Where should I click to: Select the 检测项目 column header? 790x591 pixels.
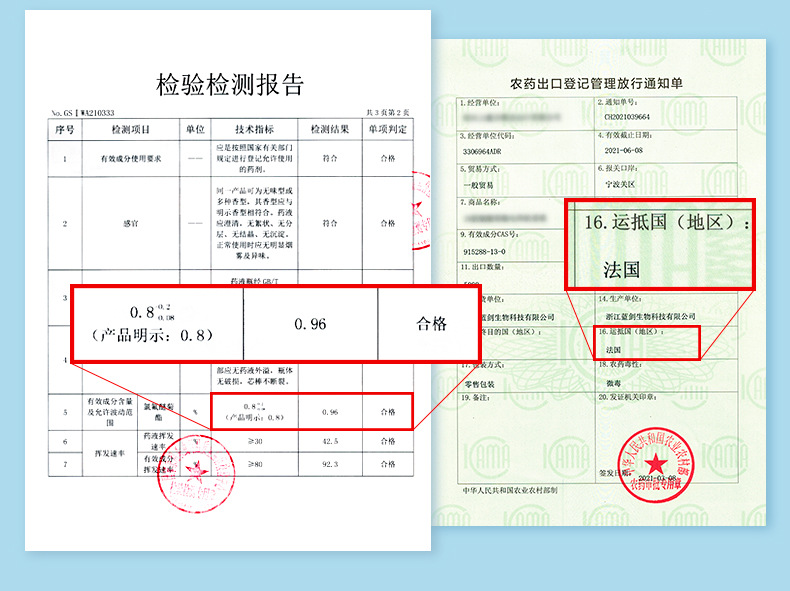tap(130, 129)
